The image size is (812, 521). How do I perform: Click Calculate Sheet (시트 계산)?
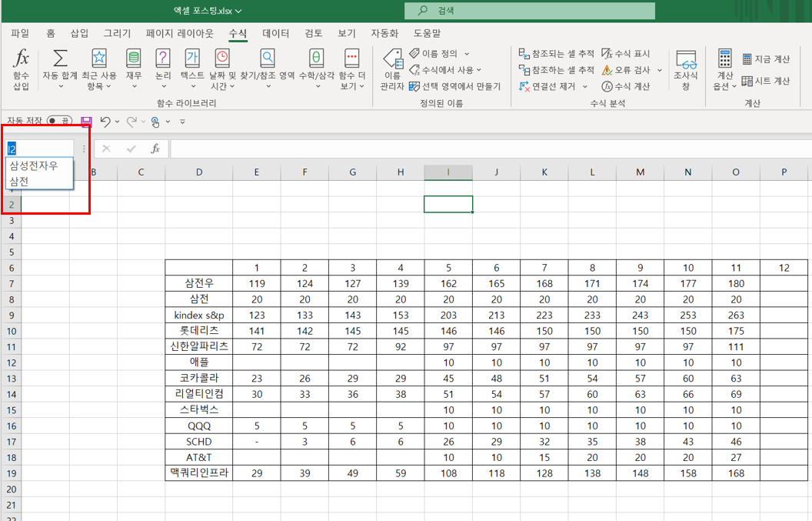point(766,81)
